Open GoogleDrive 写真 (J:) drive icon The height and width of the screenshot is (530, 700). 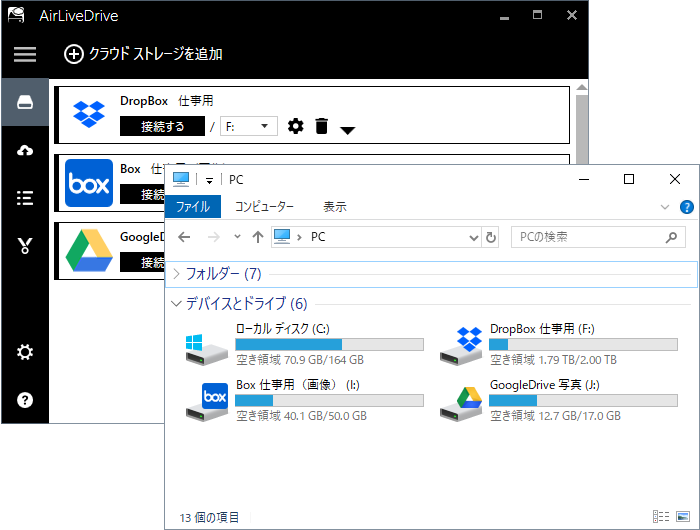coord(461,404)
